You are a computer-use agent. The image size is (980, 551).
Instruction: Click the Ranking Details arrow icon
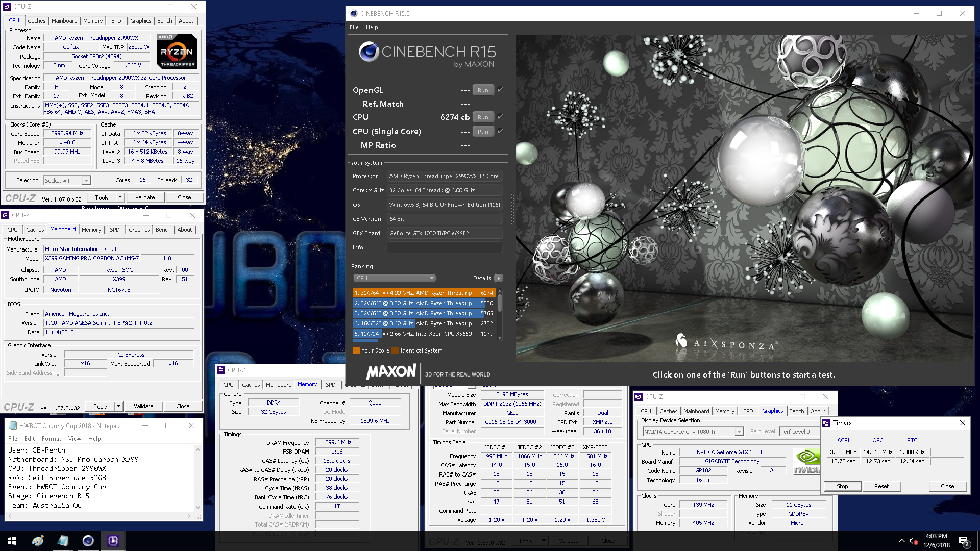[x=499, y=278]
